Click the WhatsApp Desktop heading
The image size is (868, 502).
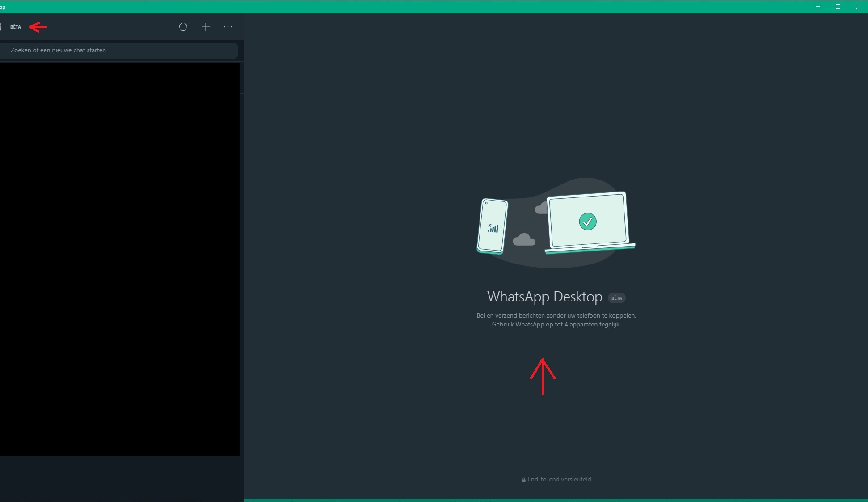click(544, 297)
